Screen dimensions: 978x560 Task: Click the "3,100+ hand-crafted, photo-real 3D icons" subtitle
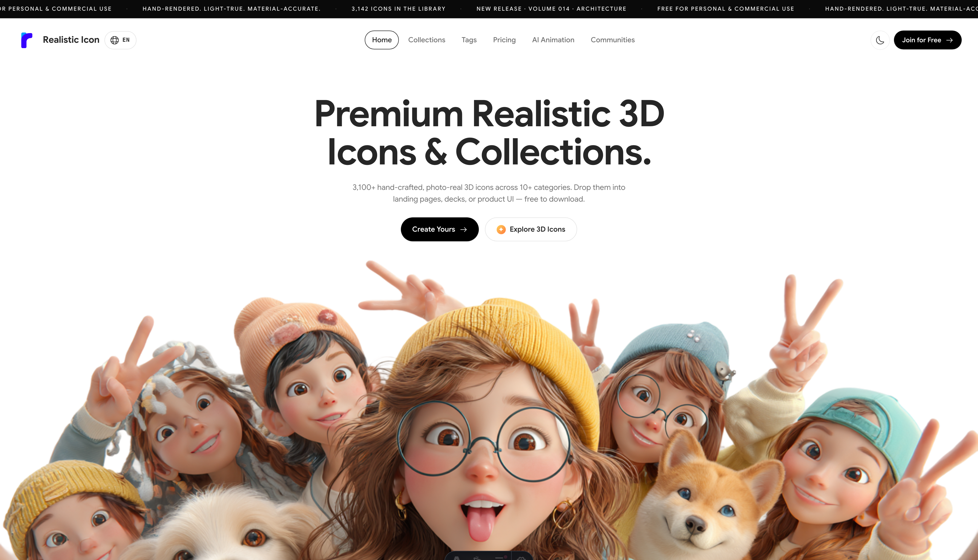click(488, 193)
